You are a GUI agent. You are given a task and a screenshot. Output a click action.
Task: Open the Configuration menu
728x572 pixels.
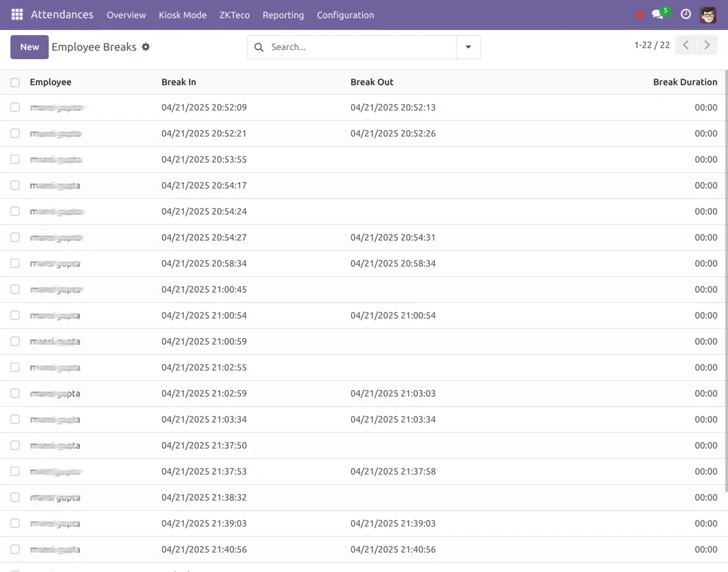[345, 15]
